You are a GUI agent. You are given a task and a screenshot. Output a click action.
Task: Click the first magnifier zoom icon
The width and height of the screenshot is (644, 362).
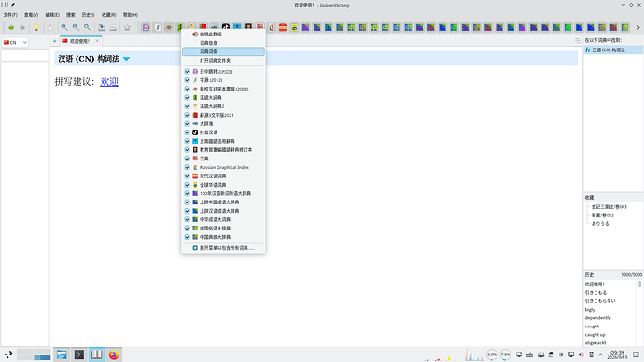[x=64, y=27]
